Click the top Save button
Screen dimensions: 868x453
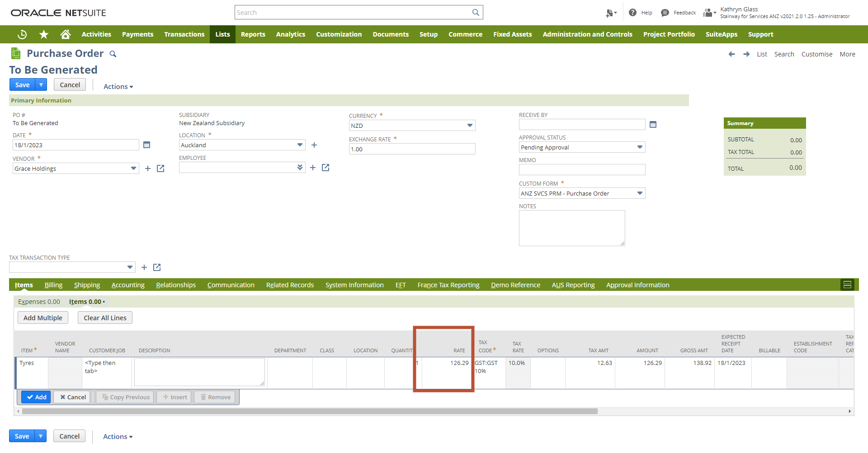click(x=23, y=85)
